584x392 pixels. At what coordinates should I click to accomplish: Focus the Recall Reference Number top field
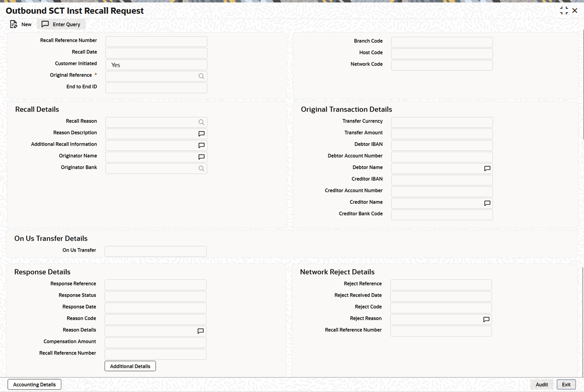pos(156,42)
